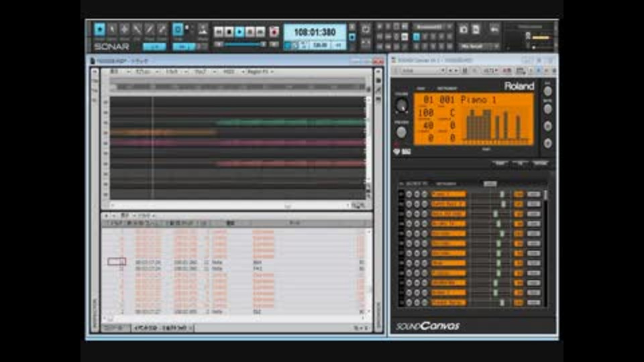Click the Piano 1 name on orange LCD
Screen dimensions: 644x362
point(478,100)
